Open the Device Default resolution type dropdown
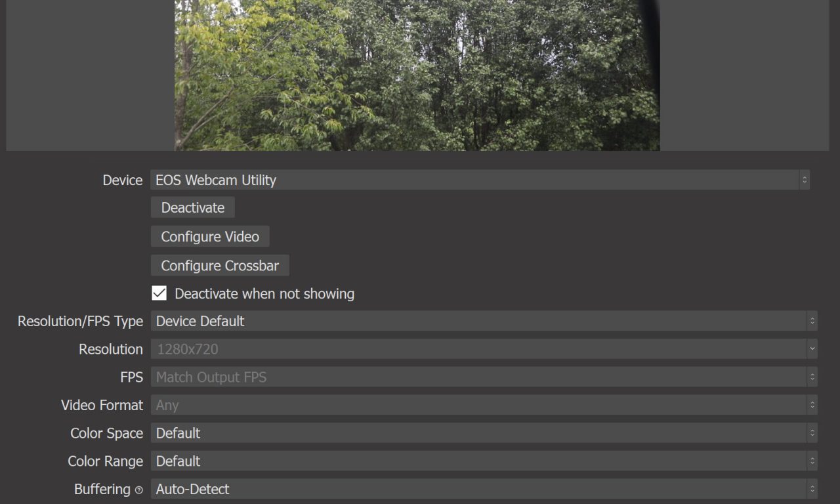This screenshot has width=840, height=504. click(484, 321)
